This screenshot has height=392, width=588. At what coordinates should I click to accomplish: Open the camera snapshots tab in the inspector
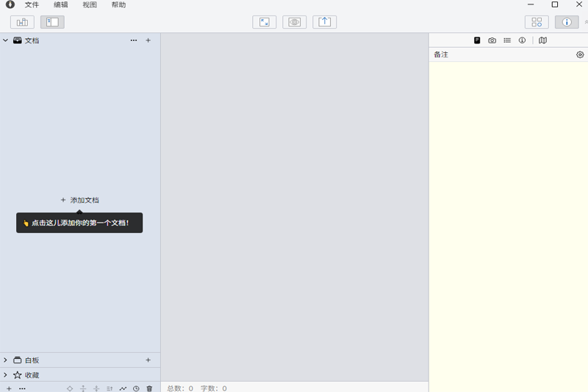[x=492, y=40]
